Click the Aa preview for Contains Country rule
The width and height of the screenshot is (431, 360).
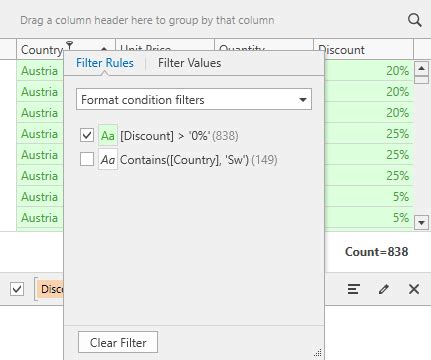[x=108, y=160]
